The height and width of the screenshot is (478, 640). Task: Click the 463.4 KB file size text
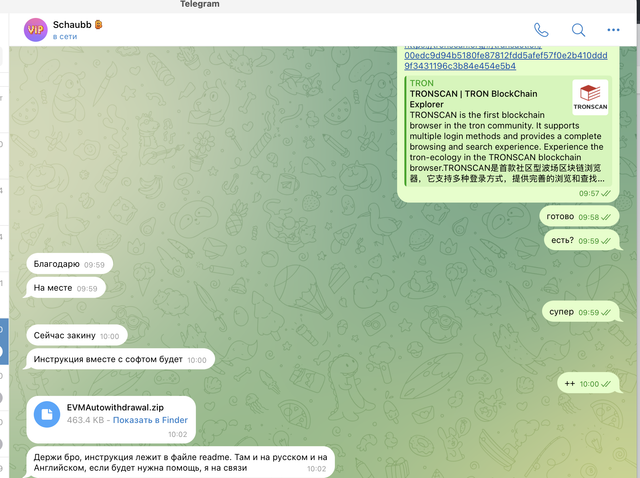(x=85, y=420)
